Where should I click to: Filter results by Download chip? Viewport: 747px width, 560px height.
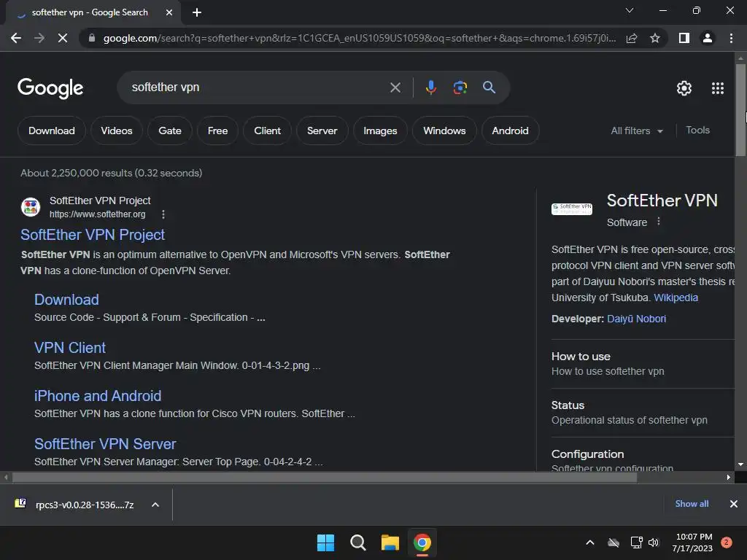point(52,131)
